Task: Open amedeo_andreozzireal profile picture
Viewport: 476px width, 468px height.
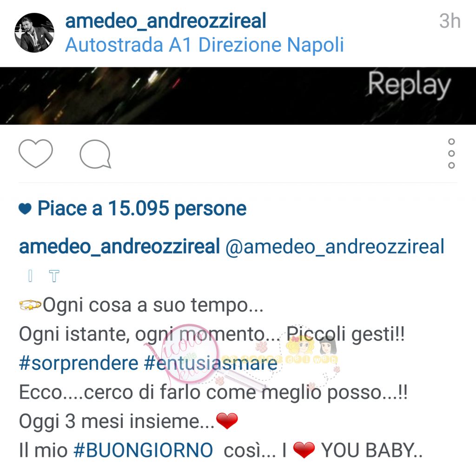Action: click(x=34, y=33)
